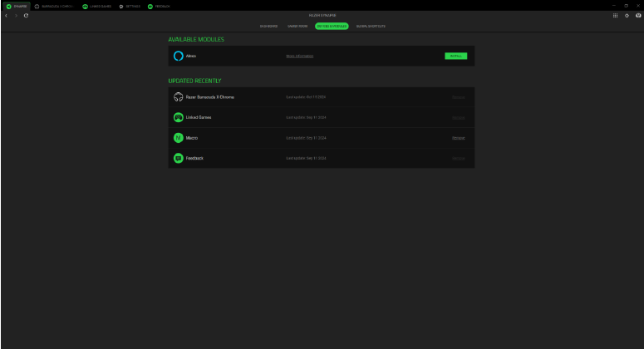Switch to the Synapse top tab
The height and width of the screenshot is (349, 644).
click(x=17, y=7)
